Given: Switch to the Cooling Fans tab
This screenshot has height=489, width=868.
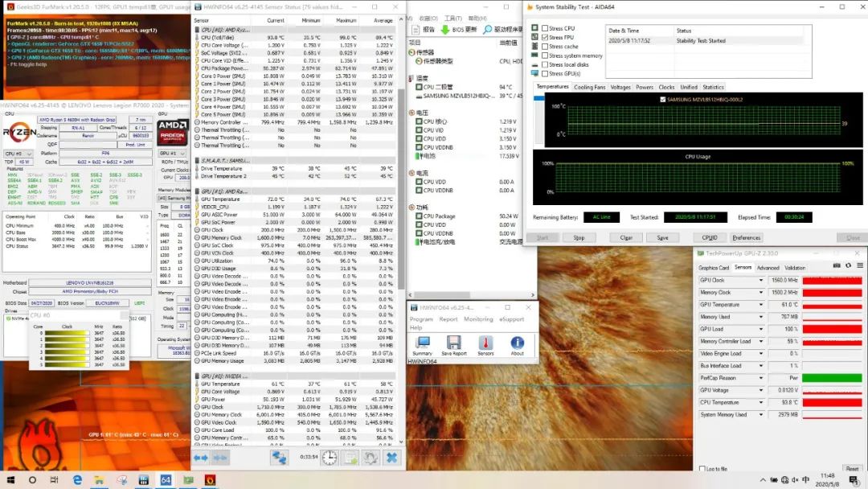Looking at the screenshot, I should click(589, 87).
